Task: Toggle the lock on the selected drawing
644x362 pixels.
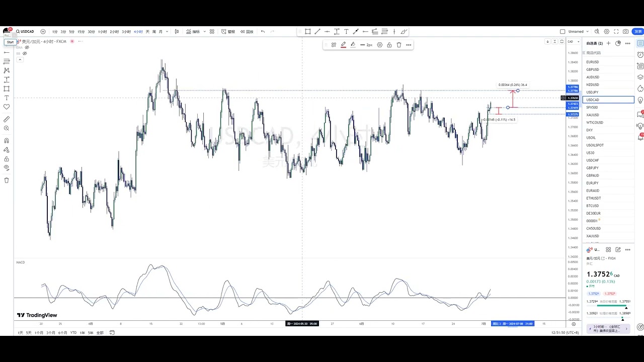Action: (x=389, y=45)
